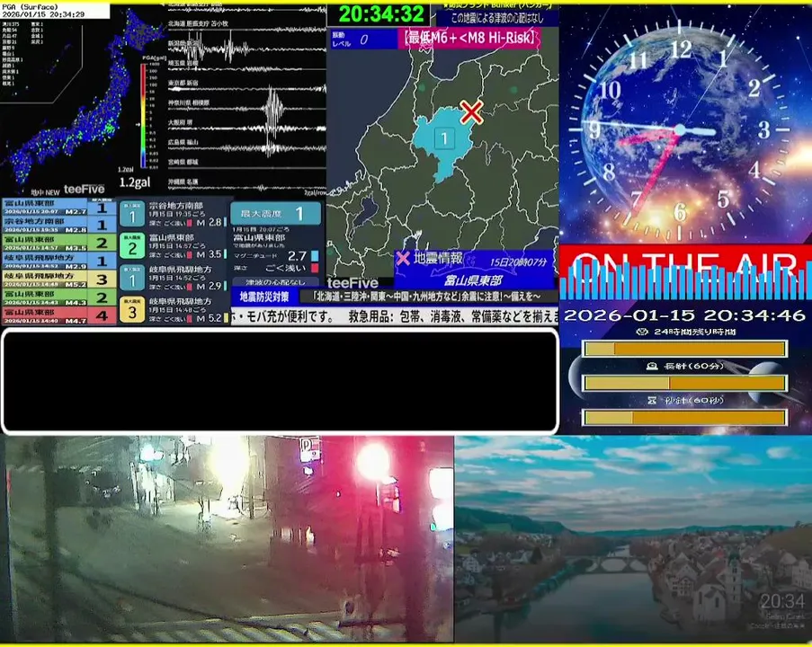This screenshot has height=647, width=812.
Task: Click the night street camera feed
Action: click(228, 539)
